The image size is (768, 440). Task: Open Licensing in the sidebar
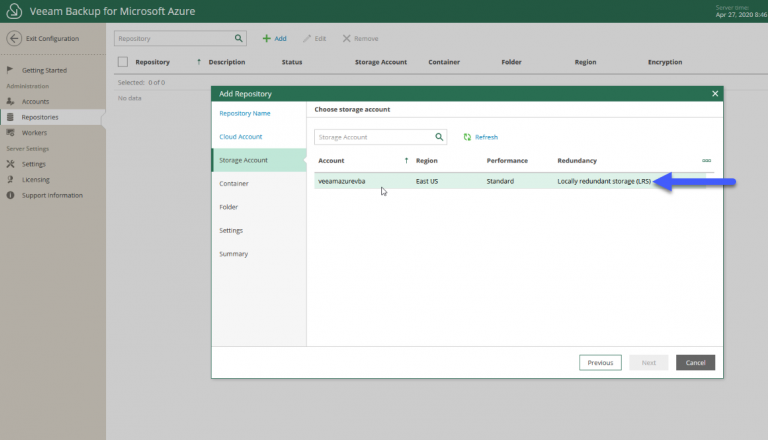(x=36, y=180)
